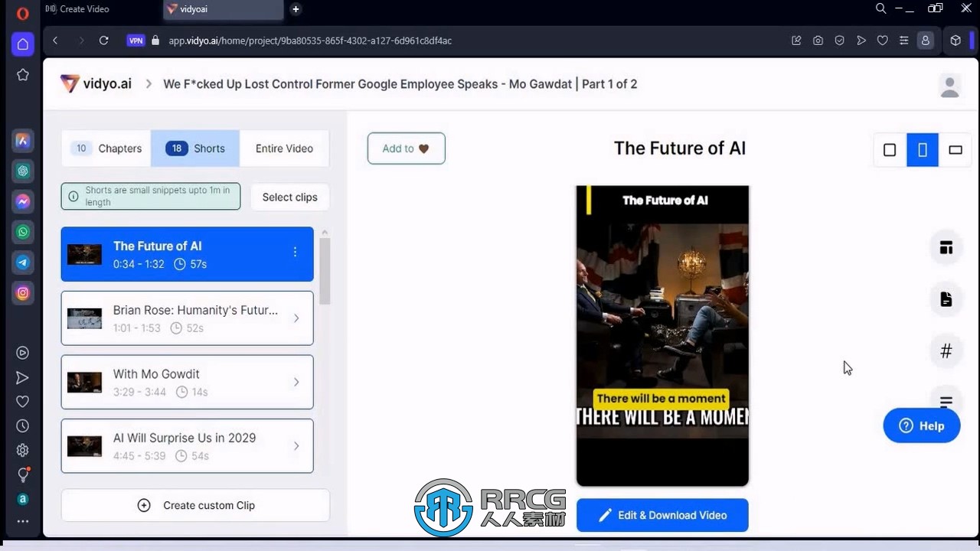
Task: Open a new browser tab
Action: [296, 9]
